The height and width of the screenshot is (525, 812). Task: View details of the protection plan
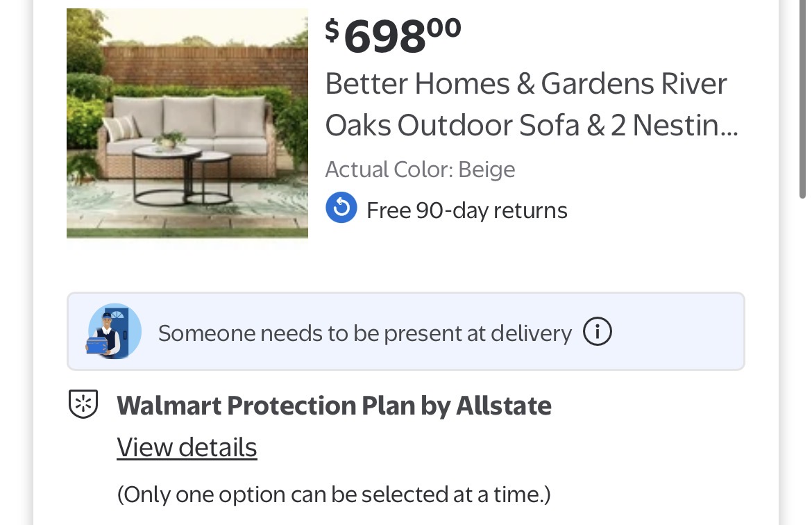[187, 447]
